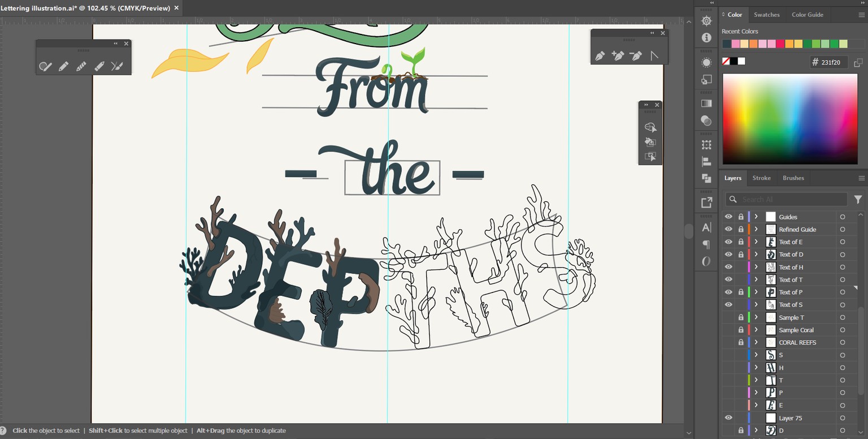The image size is (868, 439).
Task: Open the Pathfinder panel icon
Action: click(706, 178)
